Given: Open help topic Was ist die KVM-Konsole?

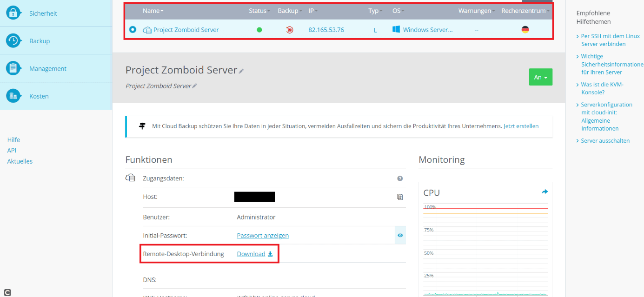Looking at the screenshot, I should [x=602, y=88].
